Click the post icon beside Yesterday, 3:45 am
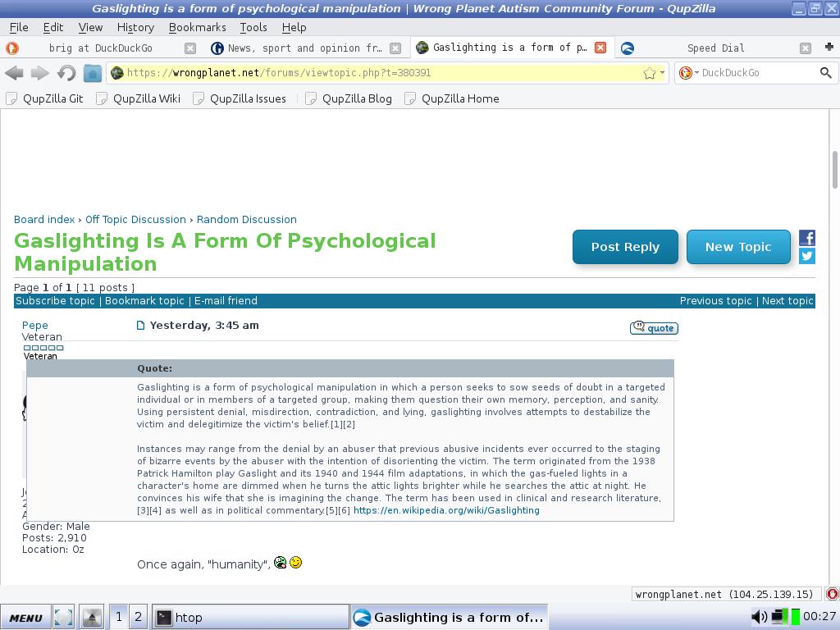The height and width of the screenshot is (630, 840). pos(140,325)
